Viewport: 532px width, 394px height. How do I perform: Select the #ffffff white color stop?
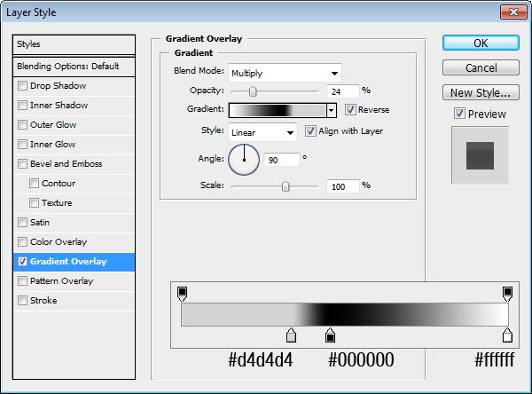point(507,335)
